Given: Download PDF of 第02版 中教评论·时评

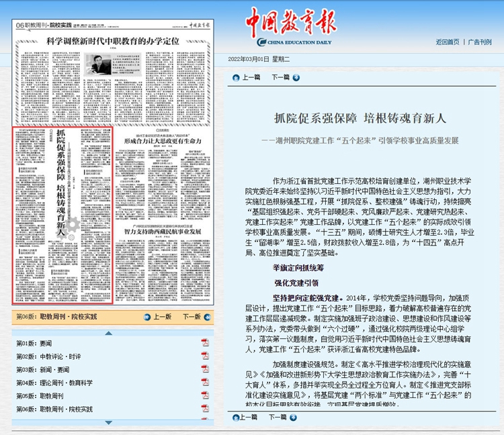Looking at the screenshot, I should tap(205, 356).
